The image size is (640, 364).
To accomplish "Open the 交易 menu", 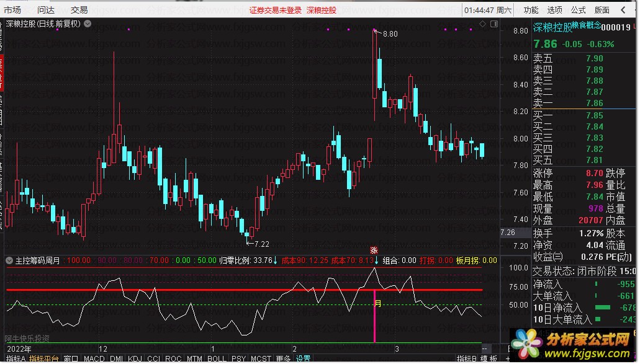I will point(79,10).
